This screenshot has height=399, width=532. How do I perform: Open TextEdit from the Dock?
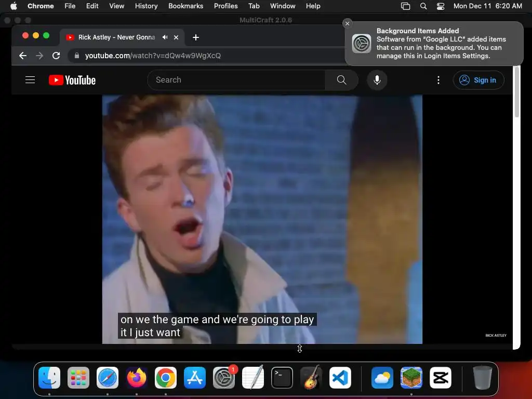click(x=253, y=378)
